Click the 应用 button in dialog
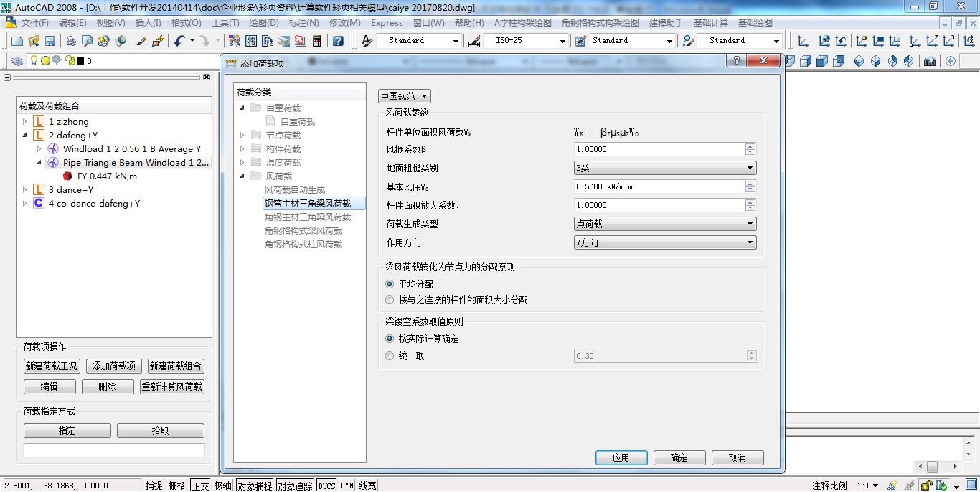The image size is (980, 492). pyautogui.click(x=621, y=458)
